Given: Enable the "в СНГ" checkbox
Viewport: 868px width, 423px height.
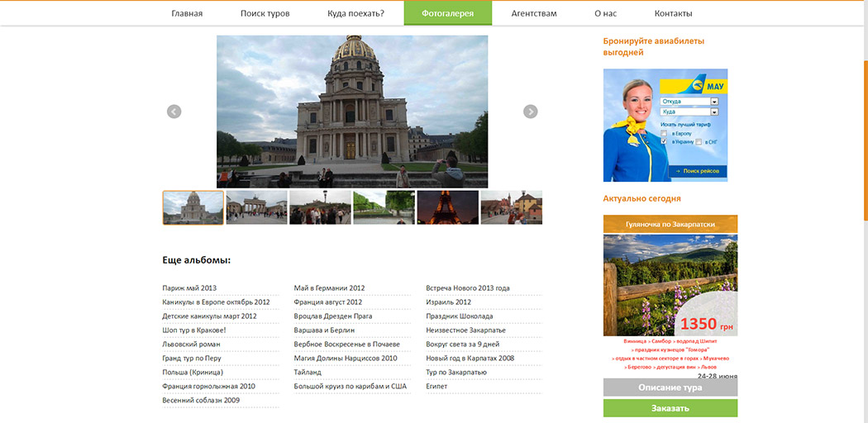Looking at the screenshot, I should tap(699, 142).
